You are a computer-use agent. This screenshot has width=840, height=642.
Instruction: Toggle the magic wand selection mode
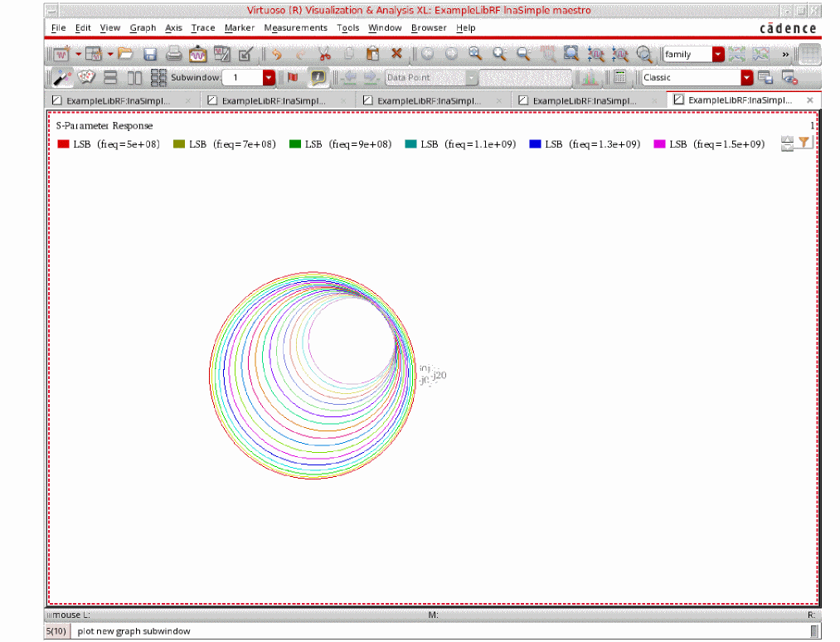tap(61, 77)
